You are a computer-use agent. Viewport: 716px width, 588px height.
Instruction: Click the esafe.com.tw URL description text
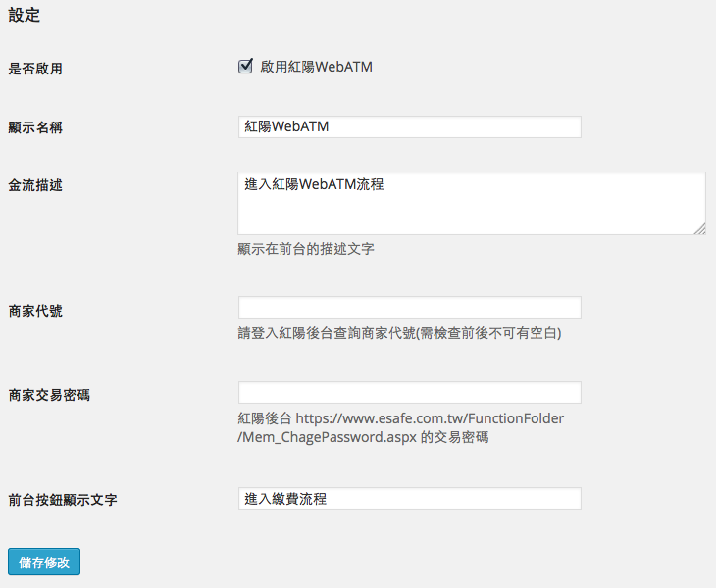[400, 428]
